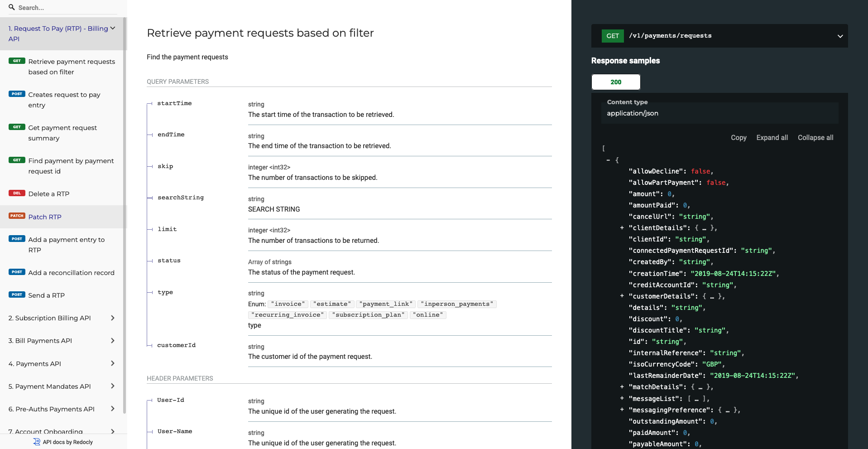
Task: Click the startTime parameter name
Action: (x=174, y=103)
